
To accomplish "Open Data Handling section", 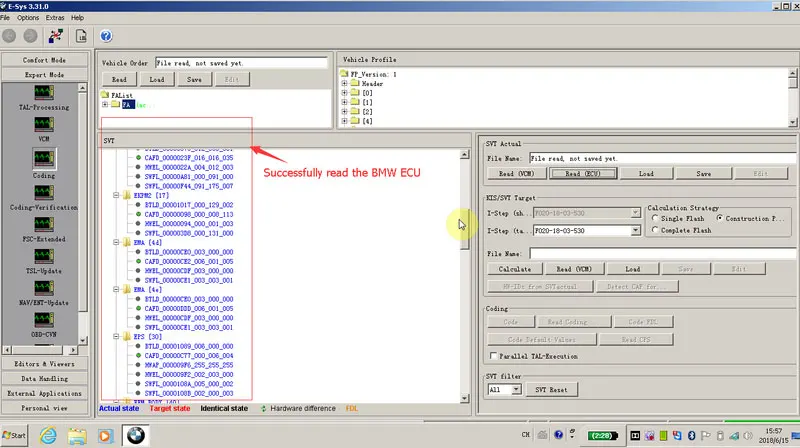I will (44, 379).
